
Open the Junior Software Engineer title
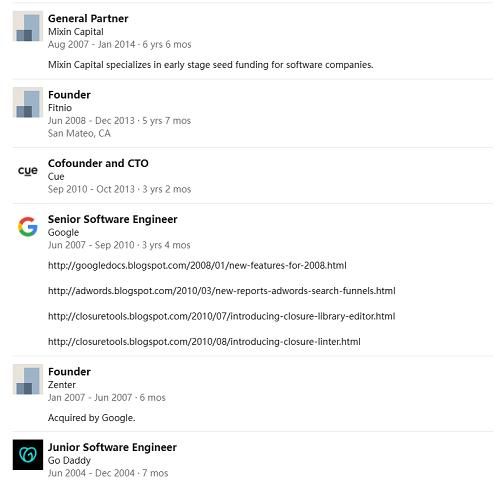[x=112, y=447]
